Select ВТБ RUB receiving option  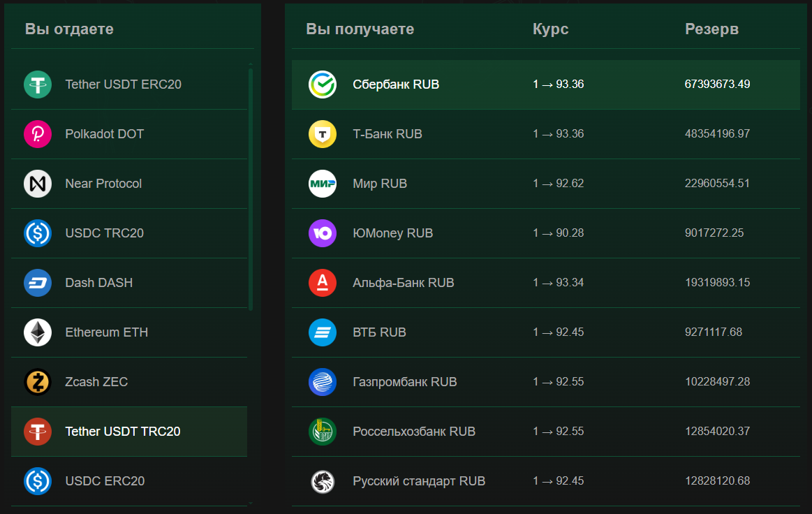click(x=546, y=332)
